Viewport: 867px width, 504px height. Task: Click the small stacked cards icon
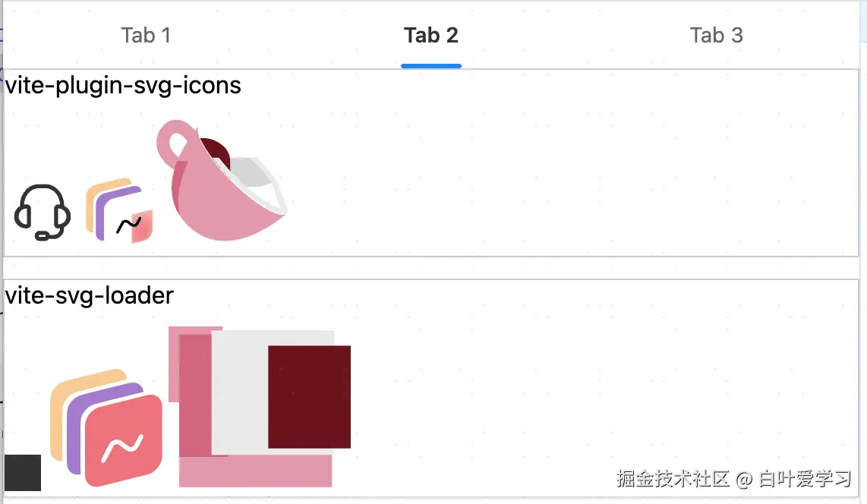(119, 211)
